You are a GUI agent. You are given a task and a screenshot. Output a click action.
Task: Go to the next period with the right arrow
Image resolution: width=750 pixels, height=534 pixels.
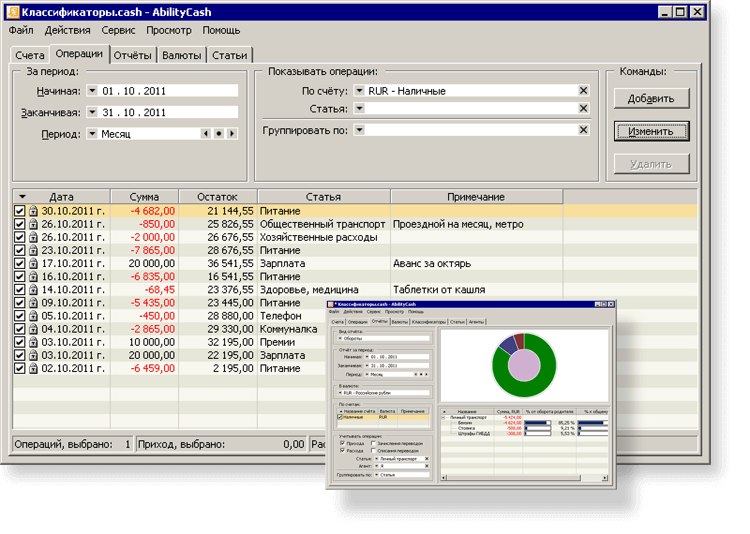pos(232,134)
